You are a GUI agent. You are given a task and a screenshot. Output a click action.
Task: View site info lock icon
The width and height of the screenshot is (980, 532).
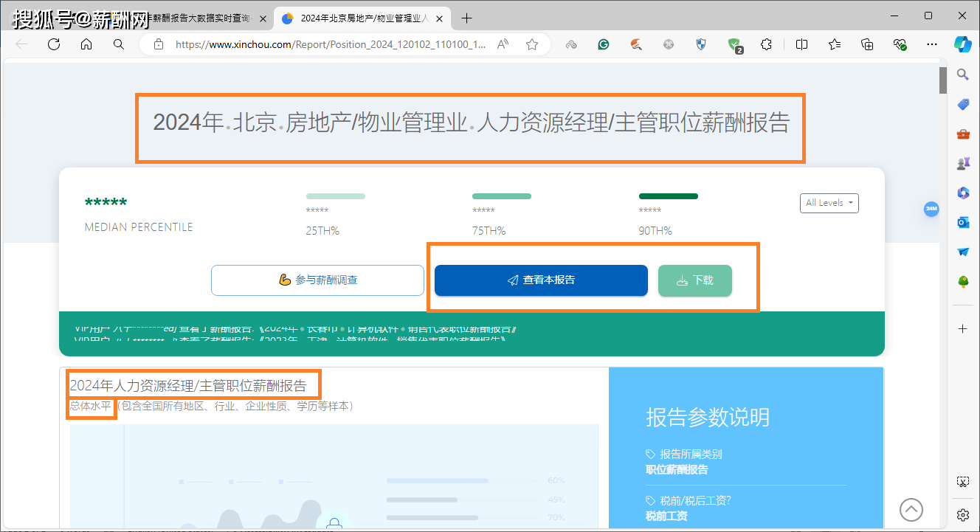tap(158, 44)
